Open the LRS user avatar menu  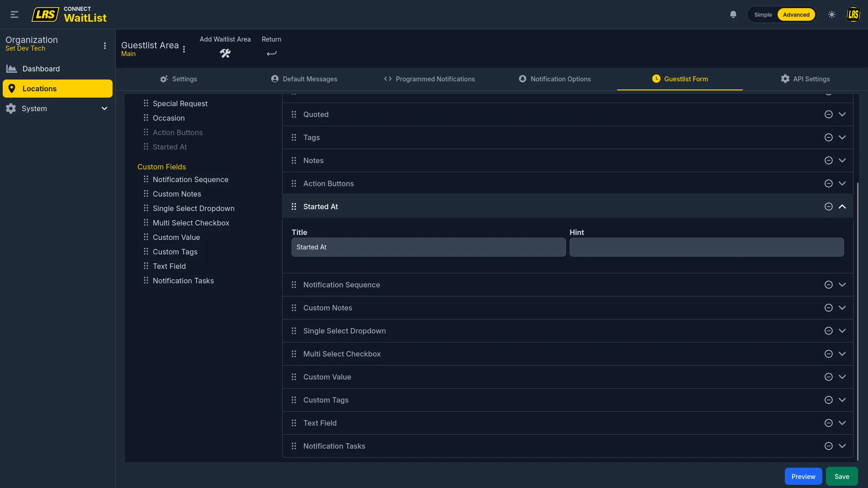(853, 14)
